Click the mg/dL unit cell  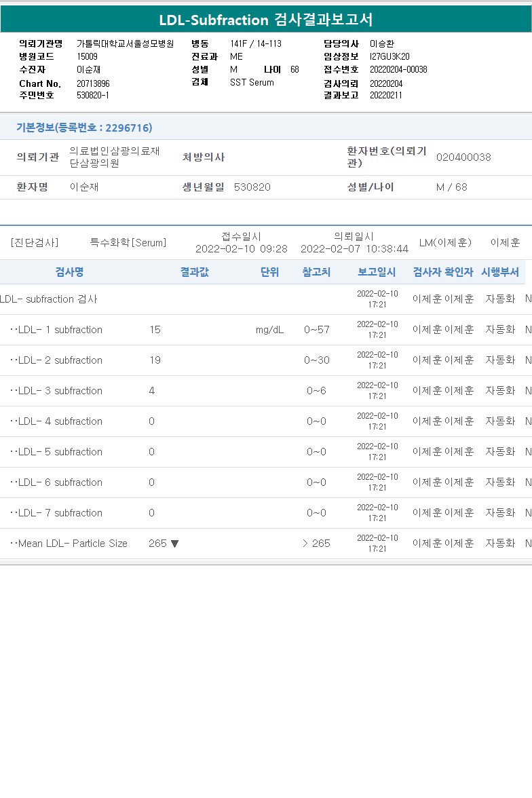[269, 330]
